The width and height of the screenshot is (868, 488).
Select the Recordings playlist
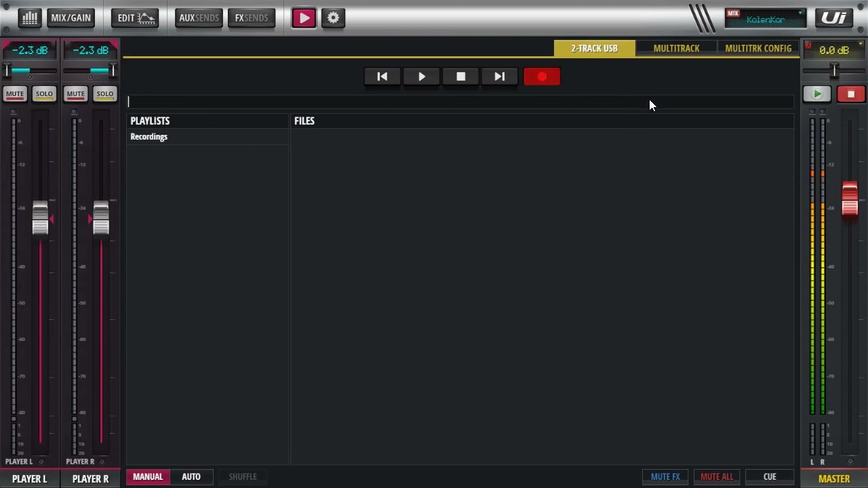pos(208,137)
